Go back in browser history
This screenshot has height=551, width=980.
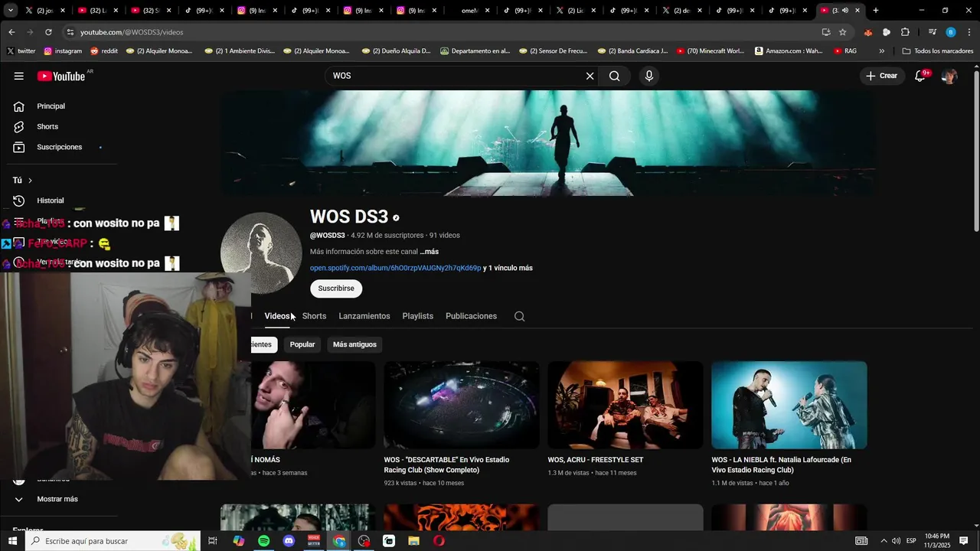[x=11, y=32]
